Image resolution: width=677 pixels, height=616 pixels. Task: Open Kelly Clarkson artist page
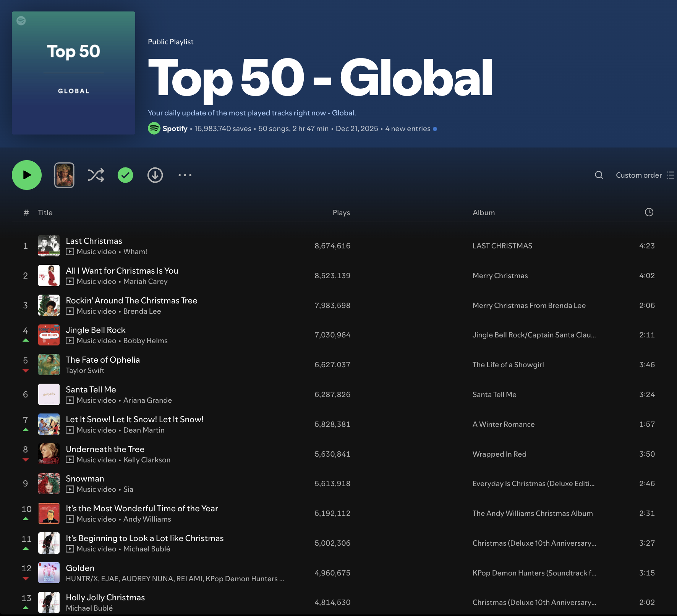[147, 460]
